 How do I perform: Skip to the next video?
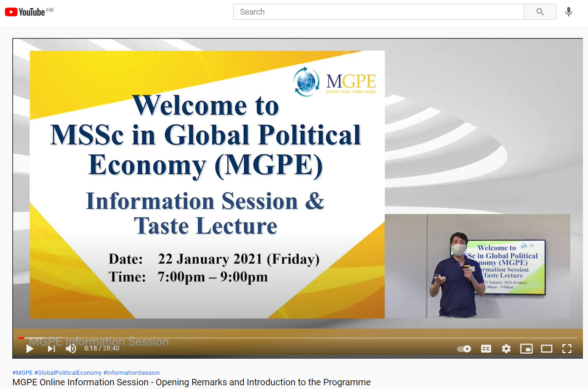pos(51,349)
